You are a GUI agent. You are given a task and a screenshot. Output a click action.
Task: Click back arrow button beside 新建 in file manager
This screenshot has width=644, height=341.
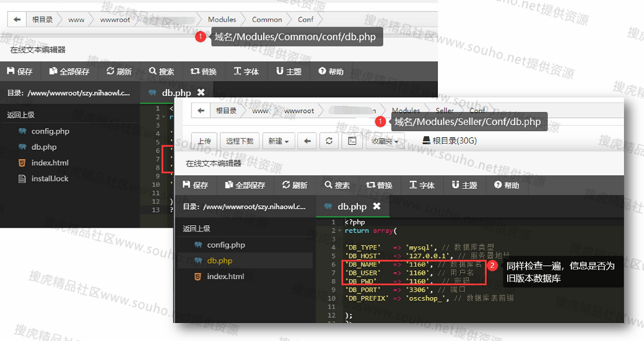pos(307,140)
